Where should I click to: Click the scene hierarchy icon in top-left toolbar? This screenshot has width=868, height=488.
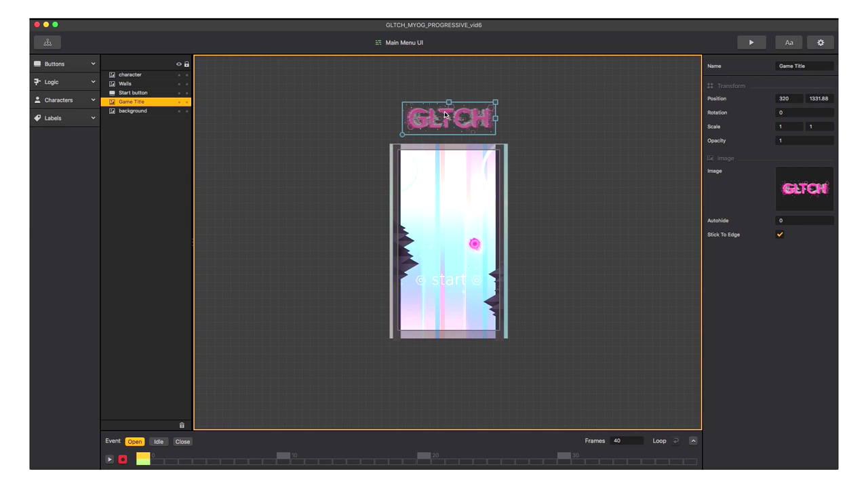click(x=47, y=43)
